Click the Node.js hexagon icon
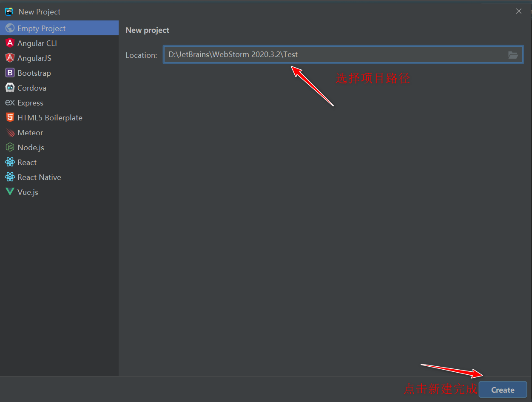 point(10,147)
